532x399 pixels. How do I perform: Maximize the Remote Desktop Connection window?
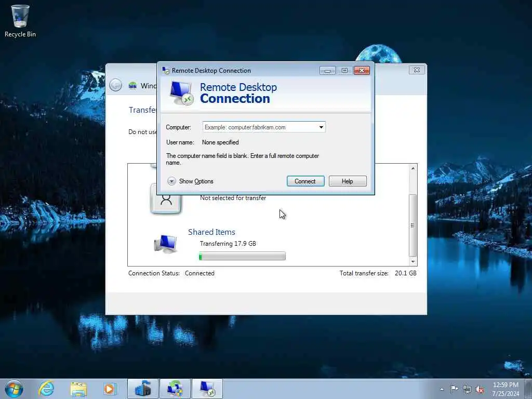[x=344, y=70]
